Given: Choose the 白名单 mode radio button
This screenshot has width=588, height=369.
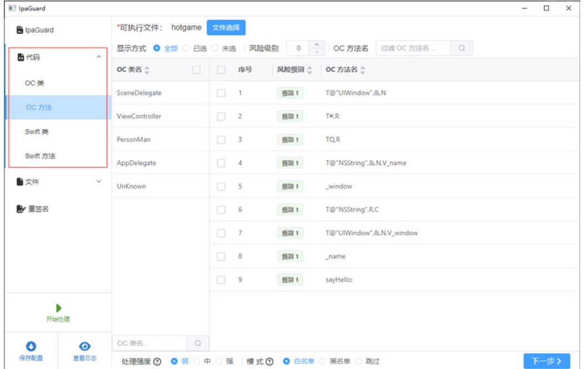Looking at the screenshot, I should (287, 361).
